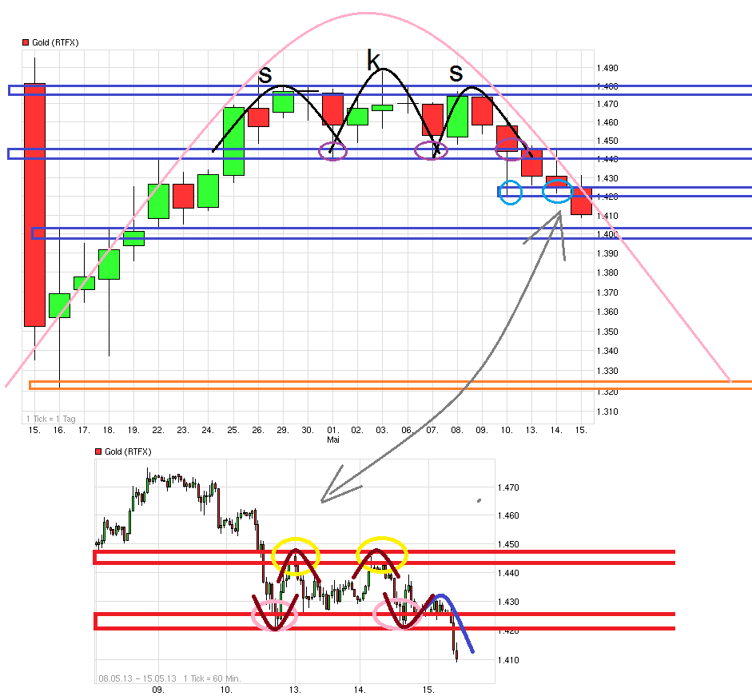
Task: Click price label 1.380 on the daily chart axis
Action: 607,272
